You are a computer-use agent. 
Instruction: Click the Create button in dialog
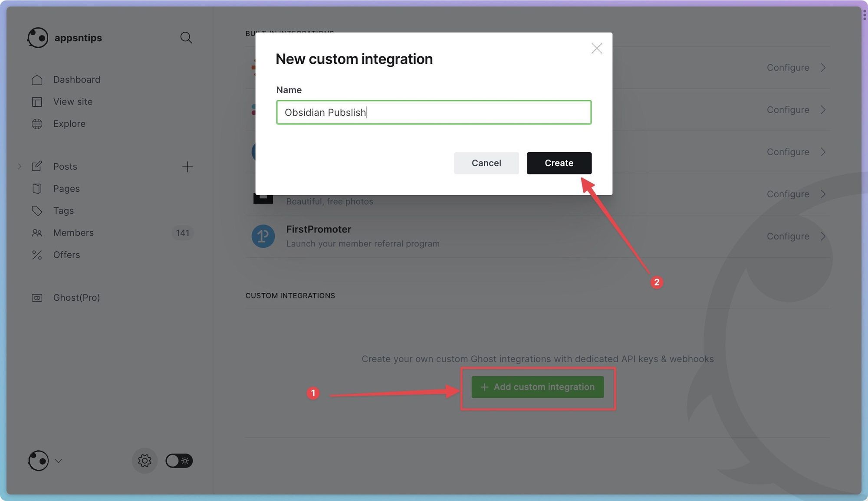click(x=559, y=163)
